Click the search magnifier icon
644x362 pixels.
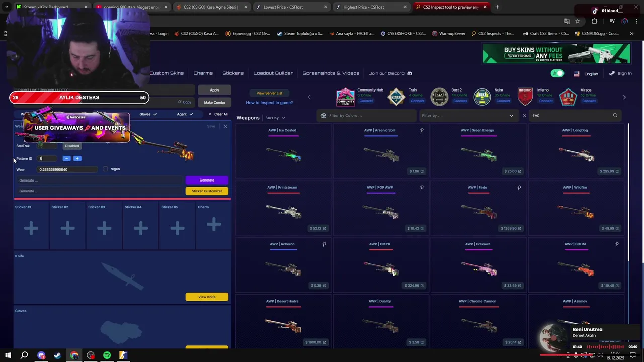pos(615,115)
